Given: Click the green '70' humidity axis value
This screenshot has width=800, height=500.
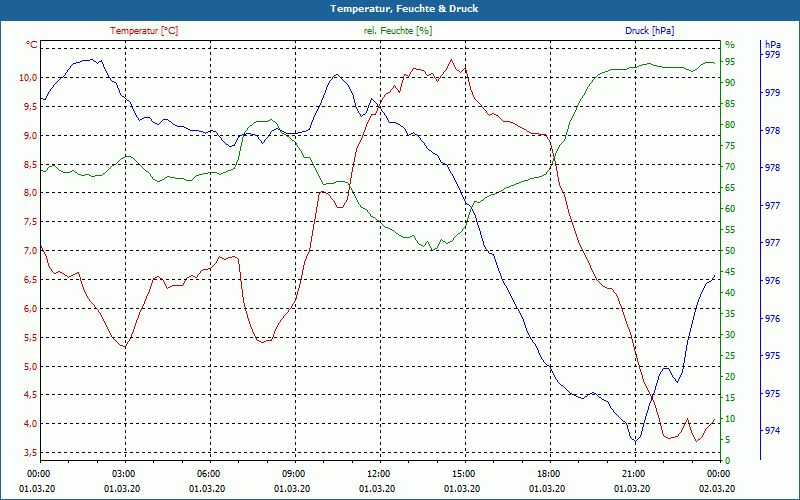Looking at the screenshot, I should pyautogui.click(x=730, y=167).
